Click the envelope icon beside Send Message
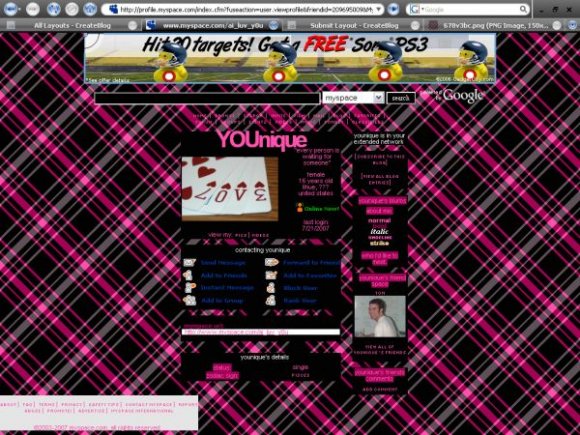 point(189,263)
